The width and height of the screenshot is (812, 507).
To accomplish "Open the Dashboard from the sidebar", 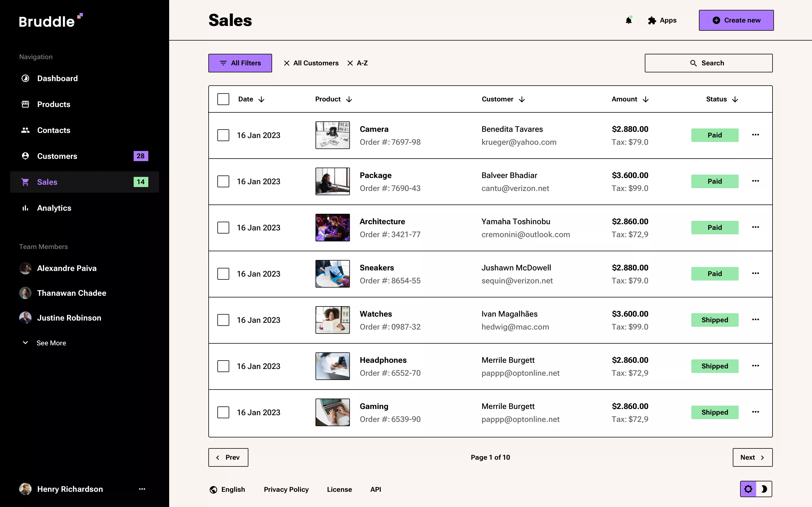I will (25, 78).
